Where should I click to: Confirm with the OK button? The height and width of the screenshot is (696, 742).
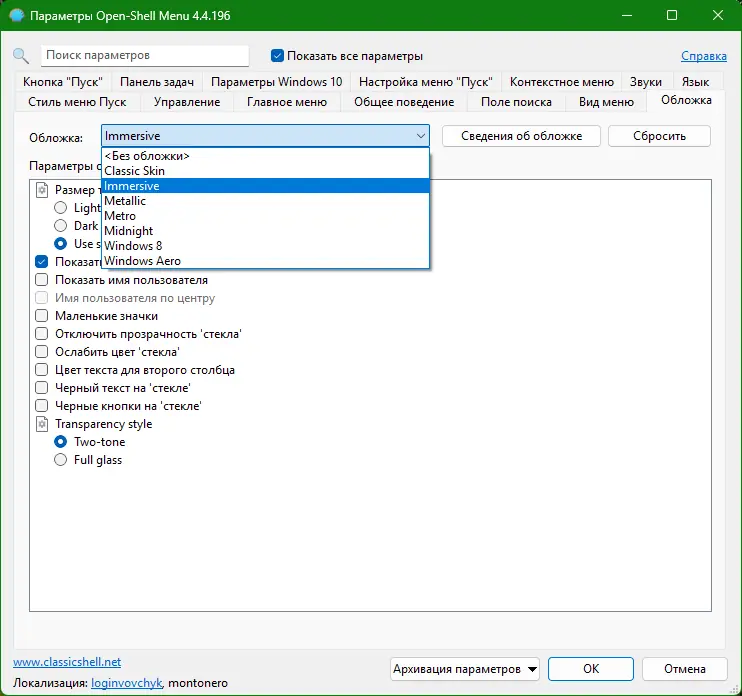[591, 669]
